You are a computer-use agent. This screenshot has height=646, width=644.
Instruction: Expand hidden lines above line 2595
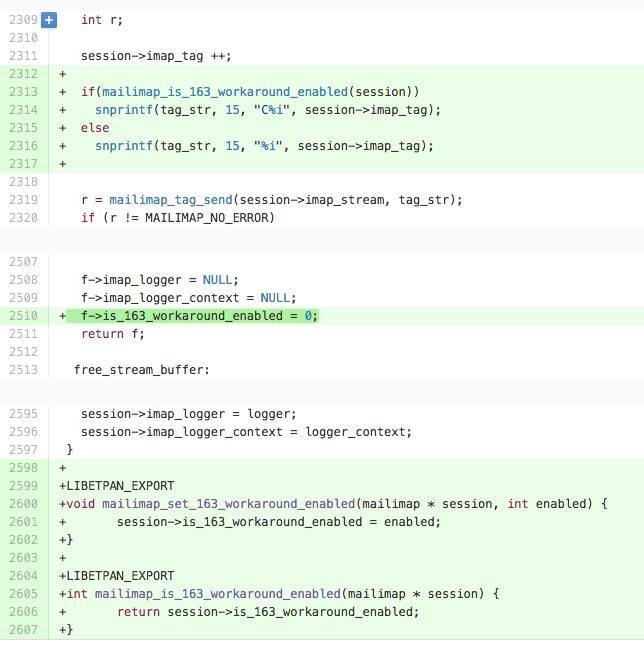(x=322, y=392)
